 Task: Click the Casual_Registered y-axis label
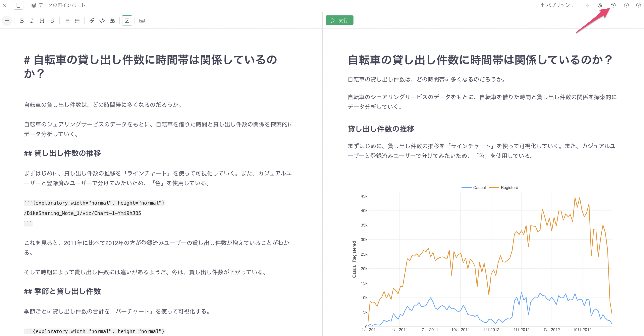(354, 259)
